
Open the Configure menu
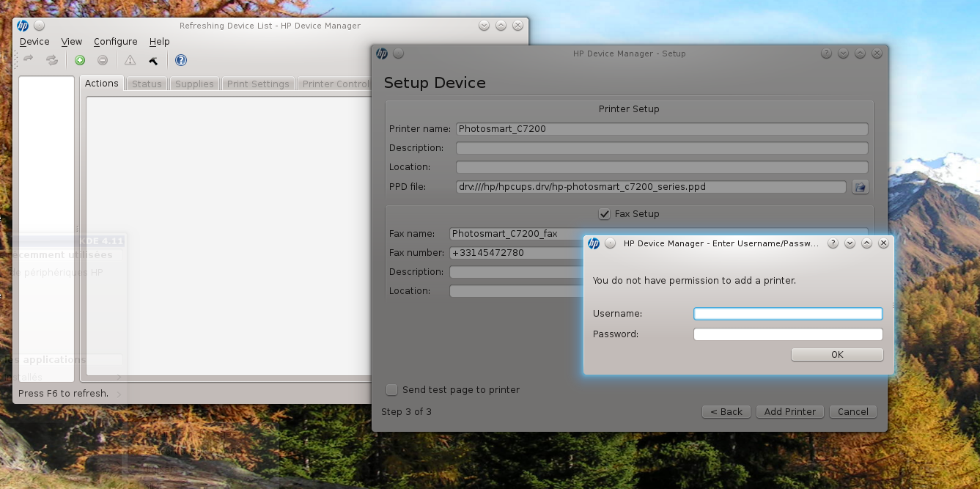[116, 42]
